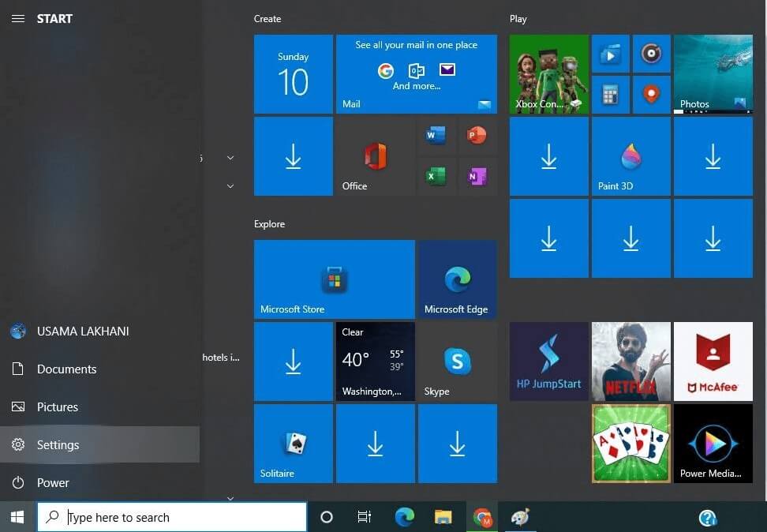Launch OneNote from the Office tile group
767x532 pixels.
coord(477,176)
